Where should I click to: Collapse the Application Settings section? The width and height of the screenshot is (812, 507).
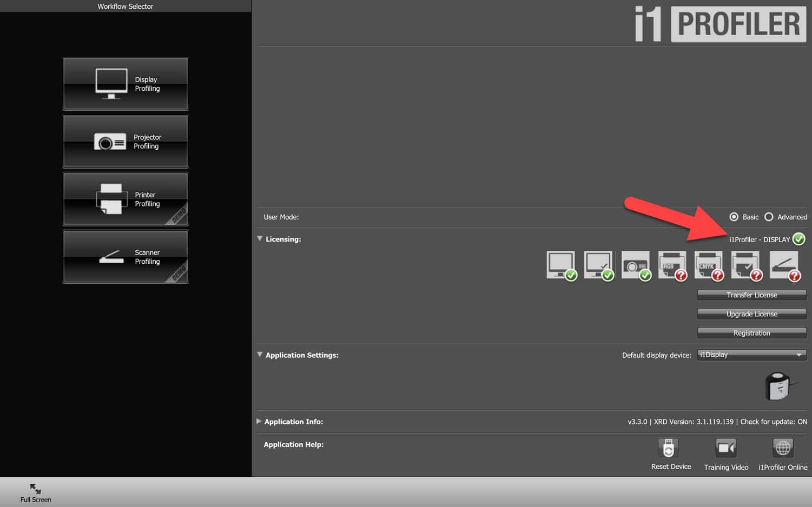[260, 355]
